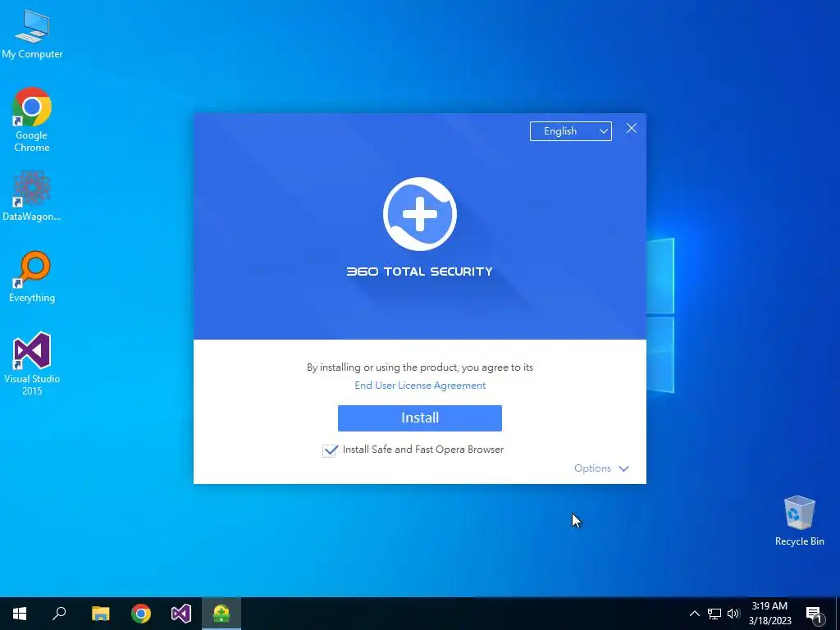The height and width of the screenshot is (630, 840).
Task: Show the taskbar clock calendar
Action: coord(769,614)
